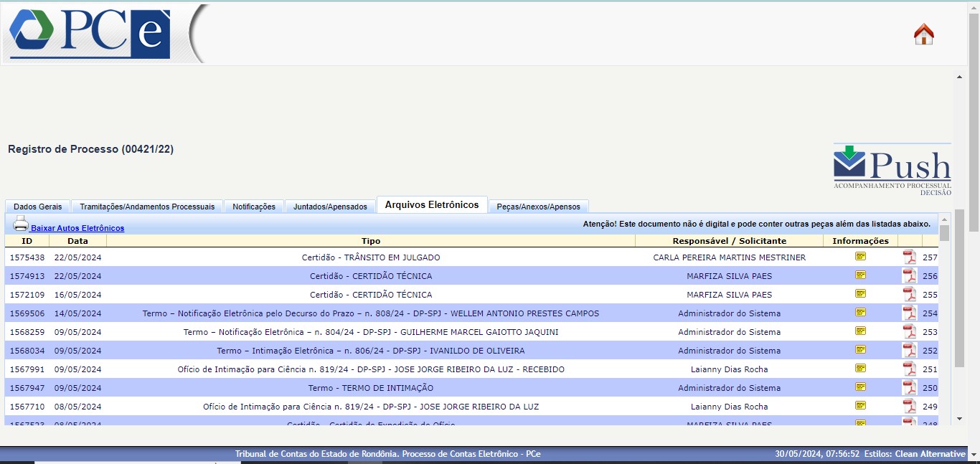The image size is (980, 464).
Task: Open PDF for Wellem Antonio Prestes Campos notification
Action: [909, 313]
